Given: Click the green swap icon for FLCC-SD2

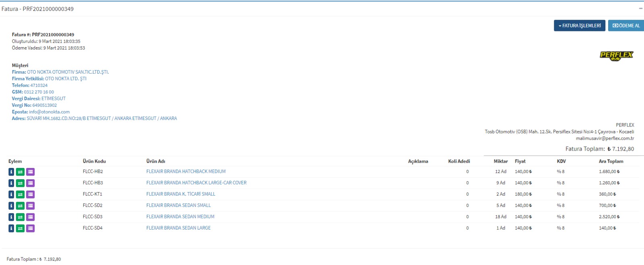Looking at the screenshot, I should [20, 206].
